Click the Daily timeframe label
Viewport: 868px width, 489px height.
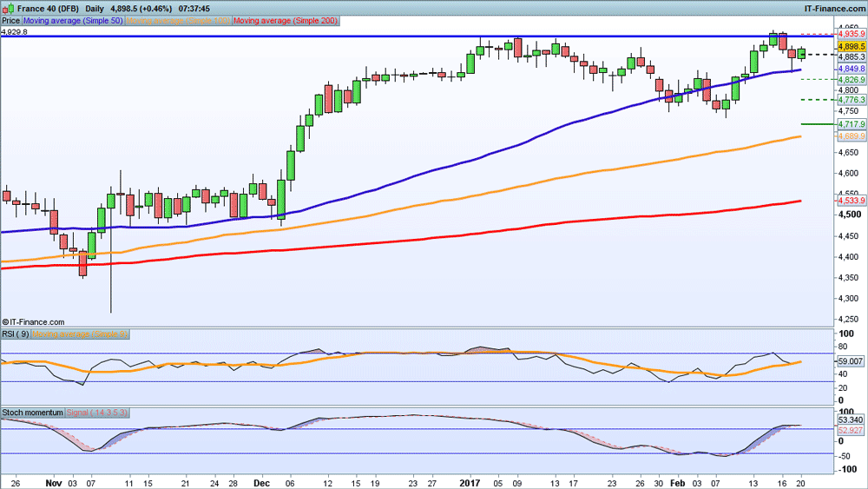pyautogui.click(x=95, y=9)
